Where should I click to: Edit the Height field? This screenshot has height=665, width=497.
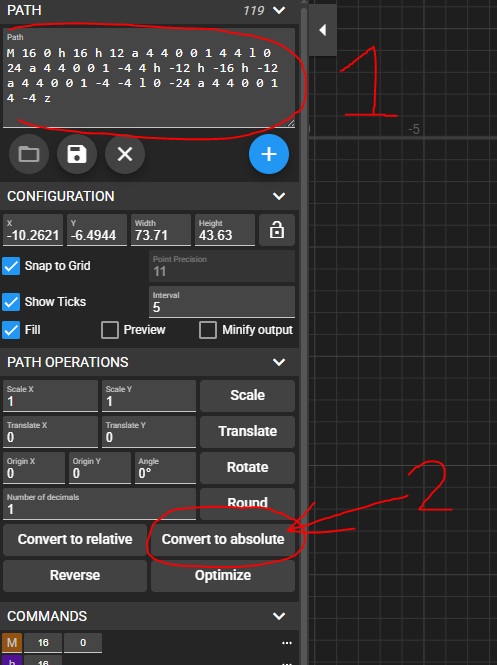coord(225,230)
